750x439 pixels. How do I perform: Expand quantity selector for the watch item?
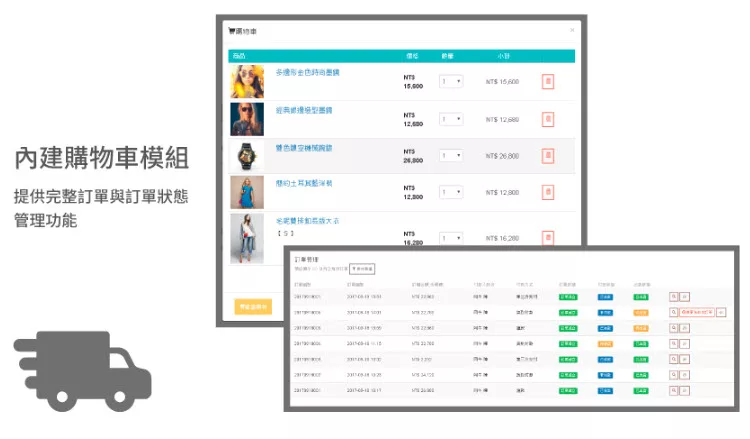(x=450, y=156)
